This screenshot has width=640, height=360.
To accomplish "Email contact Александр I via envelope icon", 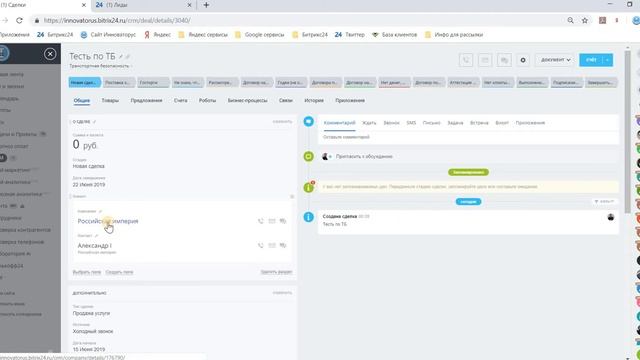I will tap(272, 246).
